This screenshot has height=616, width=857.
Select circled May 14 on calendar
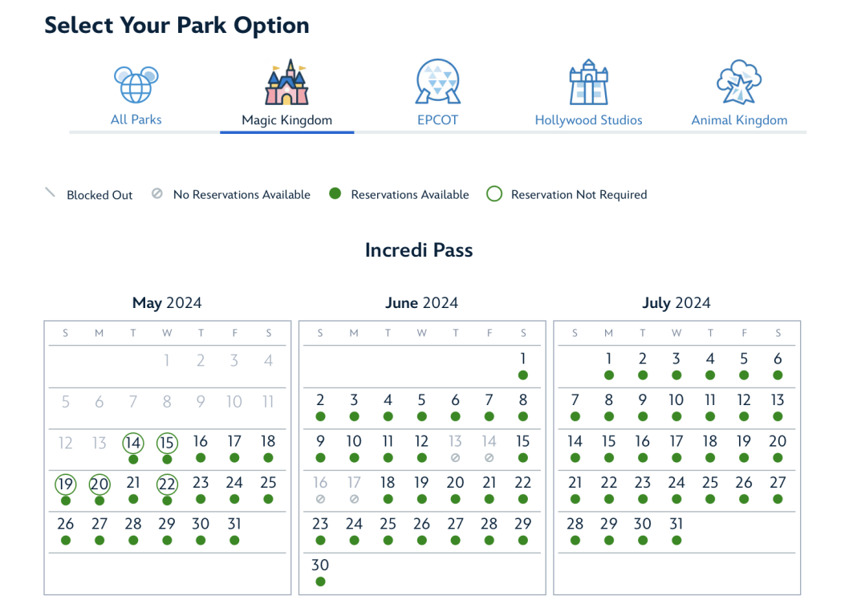click(x=133, y=442)
